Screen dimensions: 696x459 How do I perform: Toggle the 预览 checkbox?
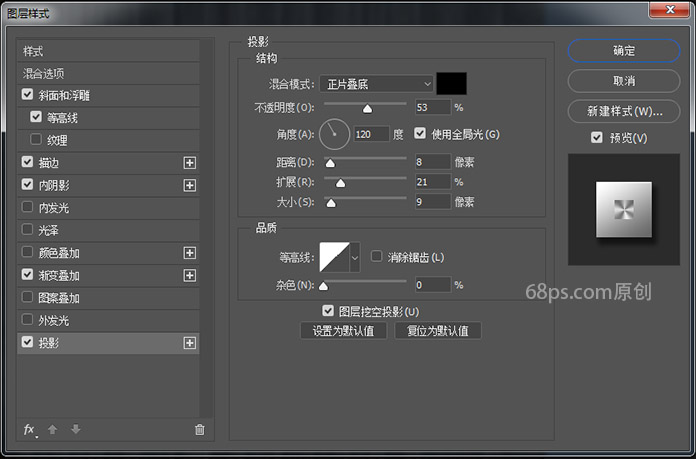(597, 137)
